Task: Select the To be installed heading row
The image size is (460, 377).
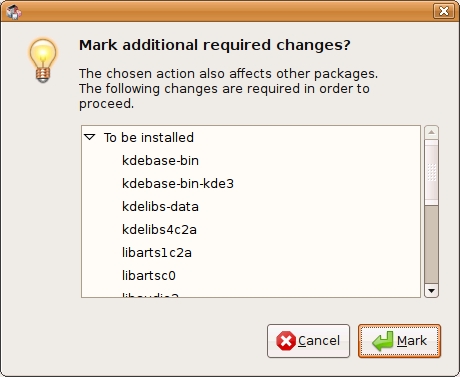Action: click(251, 137)
